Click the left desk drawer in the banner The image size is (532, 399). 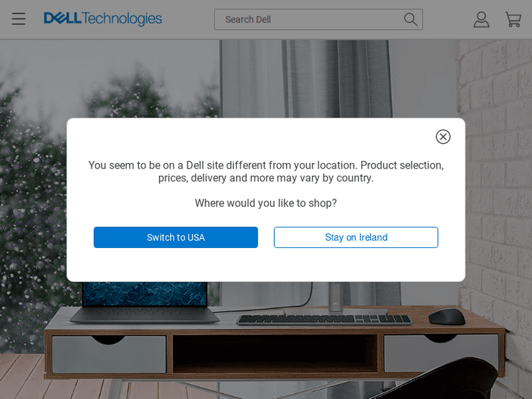[109, 354]
